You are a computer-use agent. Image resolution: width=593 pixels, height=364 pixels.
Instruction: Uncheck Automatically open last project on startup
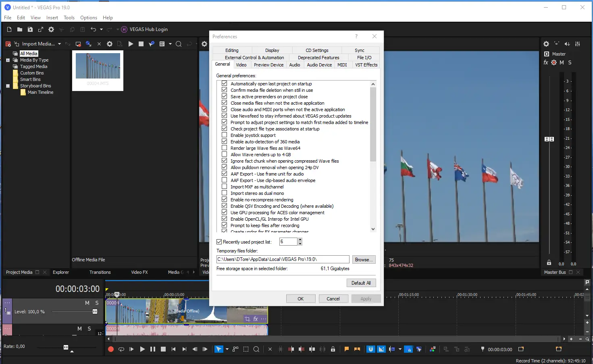pyautogui.click(x=225, y=84)
